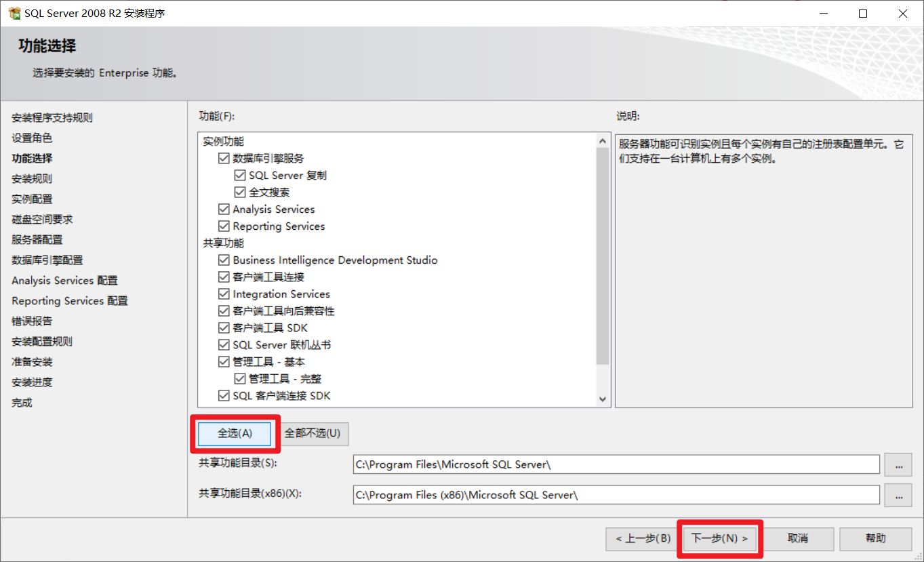This screenshot has width=924, height=562.
Task: Uncheck 管理工具 - 基本 feature
Action: click(224, 362)
